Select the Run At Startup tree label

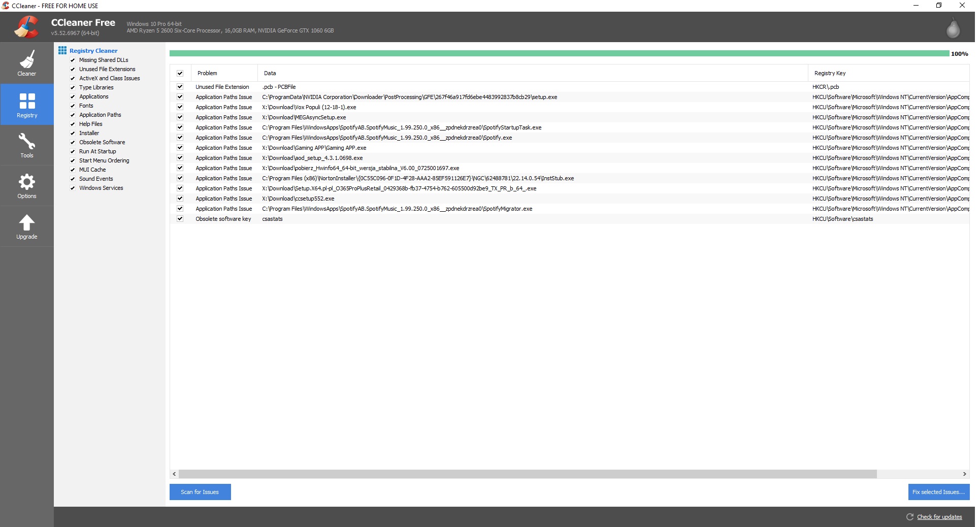[97, 151]
